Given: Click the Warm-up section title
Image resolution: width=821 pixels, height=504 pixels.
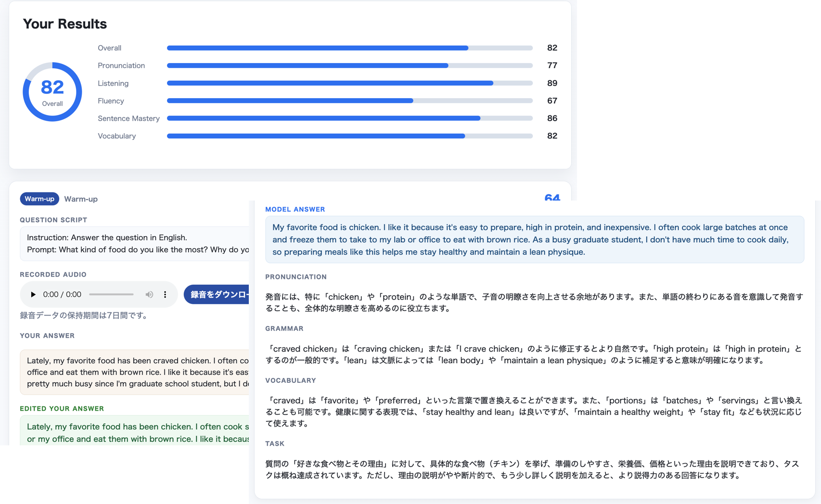Looking at the screenshot, I should [x=81, y=199].
